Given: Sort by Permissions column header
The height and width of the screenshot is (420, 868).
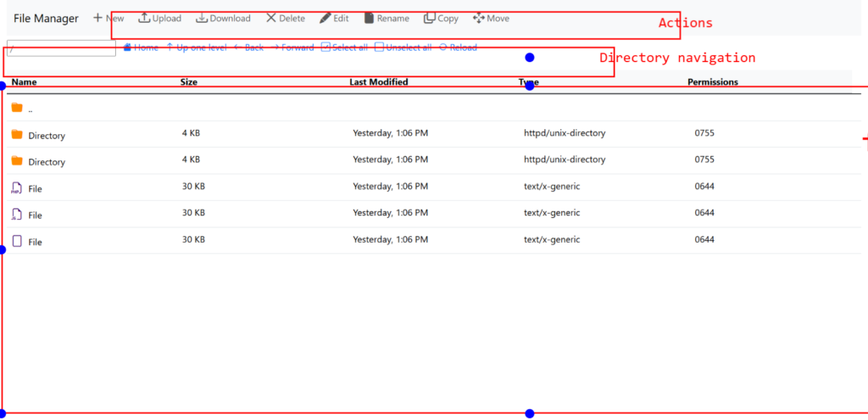Looking at the screenshot, I should click(x=713, y=82).
